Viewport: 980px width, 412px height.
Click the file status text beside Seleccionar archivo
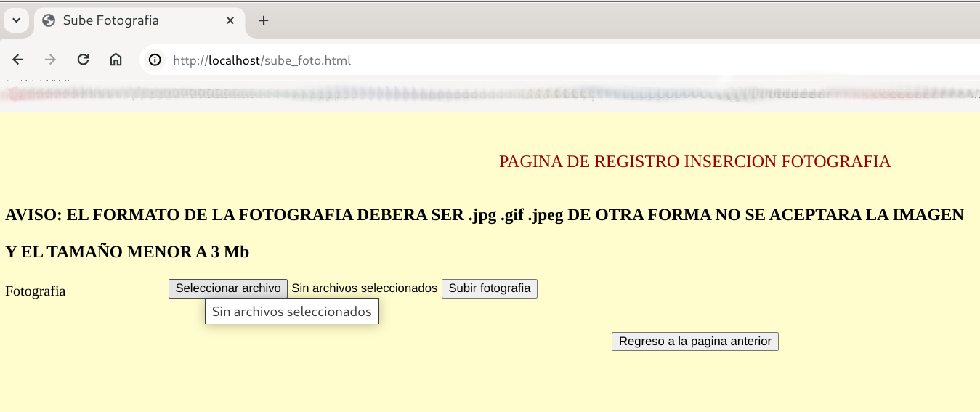coord(364,288)
